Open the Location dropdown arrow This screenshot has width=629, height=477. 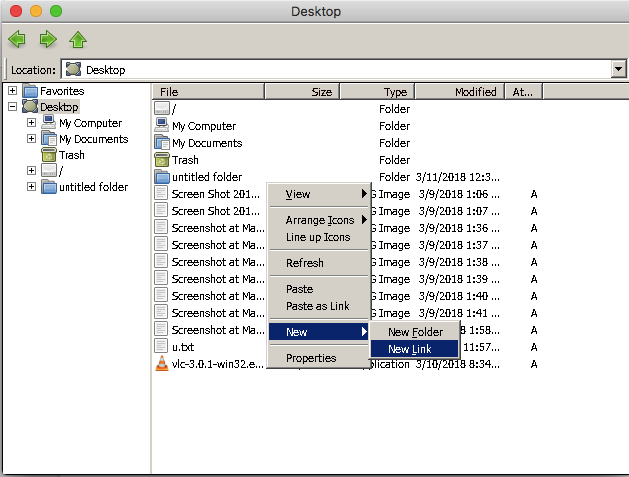point(617,69)
